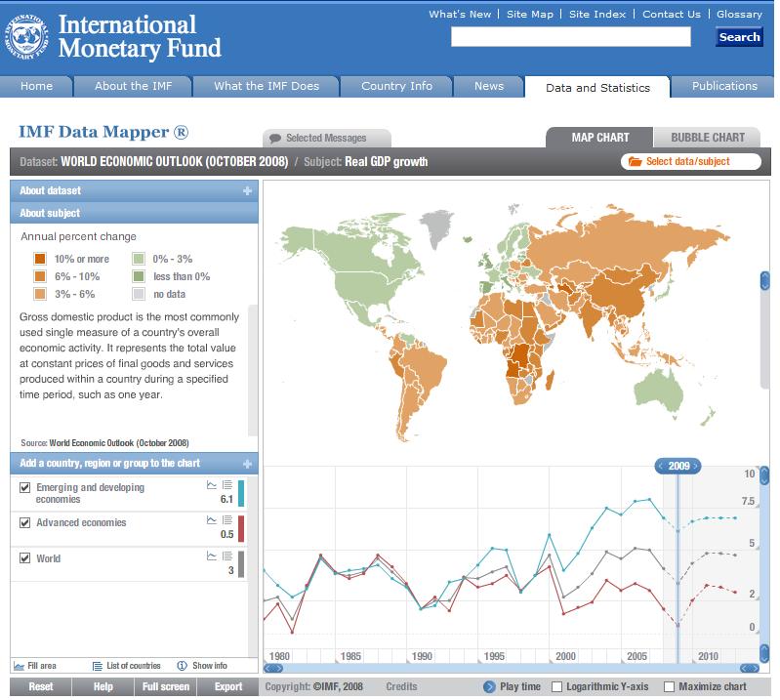This screenshot has width=780, height=700.
Task: Click the Y-axis bottom range slider handle
Action: click(x=764, y=652)
